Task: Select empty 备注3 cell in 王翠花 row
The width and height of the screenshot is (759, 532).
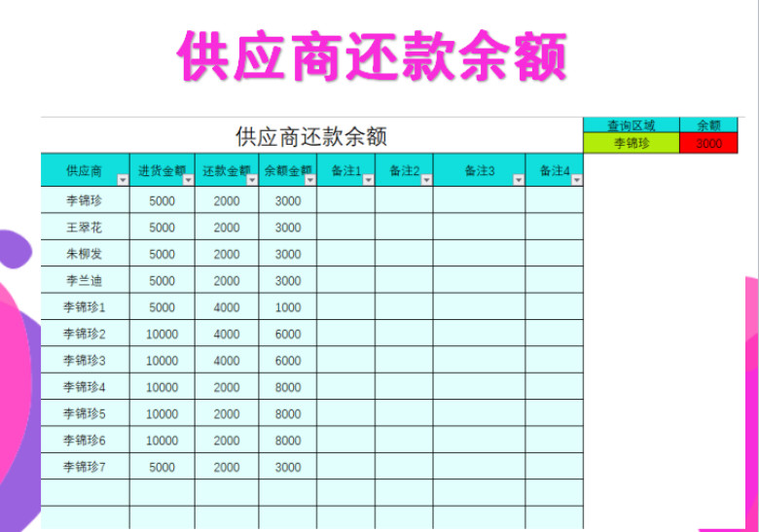Action: (x=479, y=227)
